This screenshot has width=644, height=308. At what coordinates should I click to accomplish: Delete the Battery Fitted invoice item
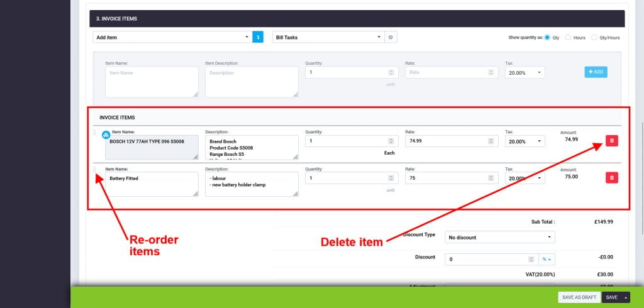611,177
